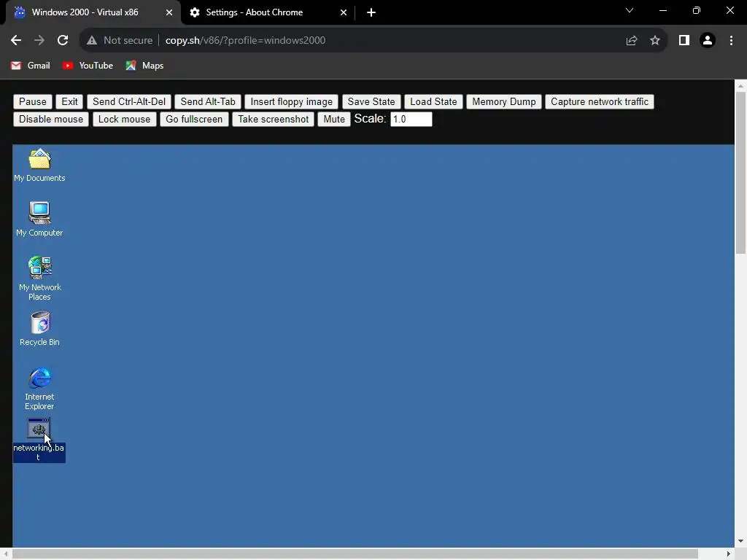Click the vertical page scrollbar thumb
The width and height of the screenshot is (747, 560).
point(741,173)
